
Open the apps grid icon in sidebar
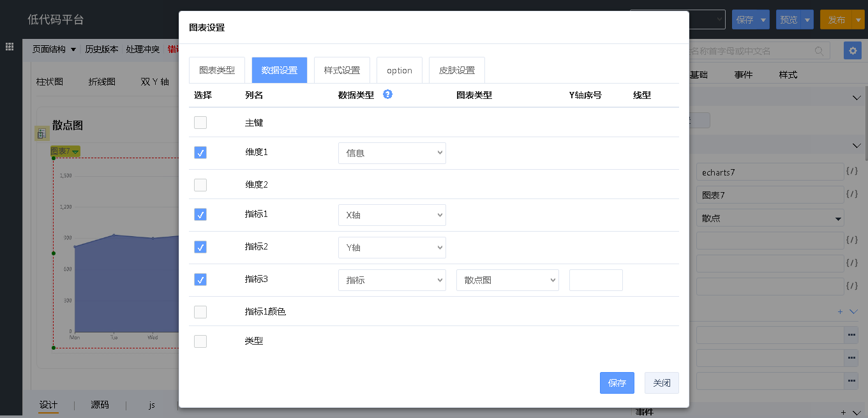point(10,47)
